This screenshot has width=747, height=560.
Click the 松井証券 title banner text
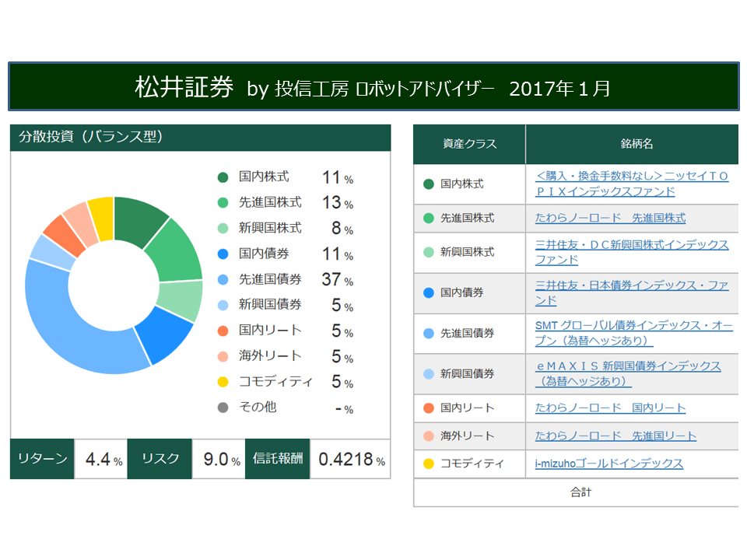coord(184,87)
